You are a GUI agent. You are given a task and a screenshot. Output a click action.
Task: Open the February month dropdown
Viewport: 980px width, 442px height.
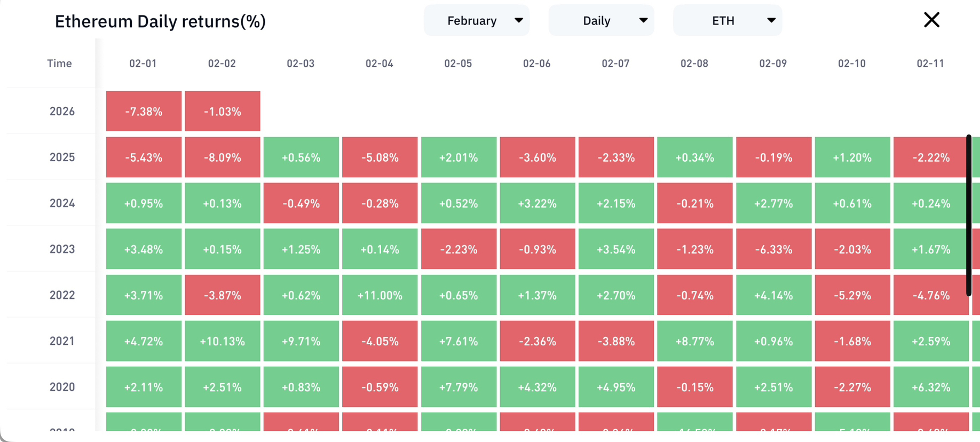click(x=476, y=21)
